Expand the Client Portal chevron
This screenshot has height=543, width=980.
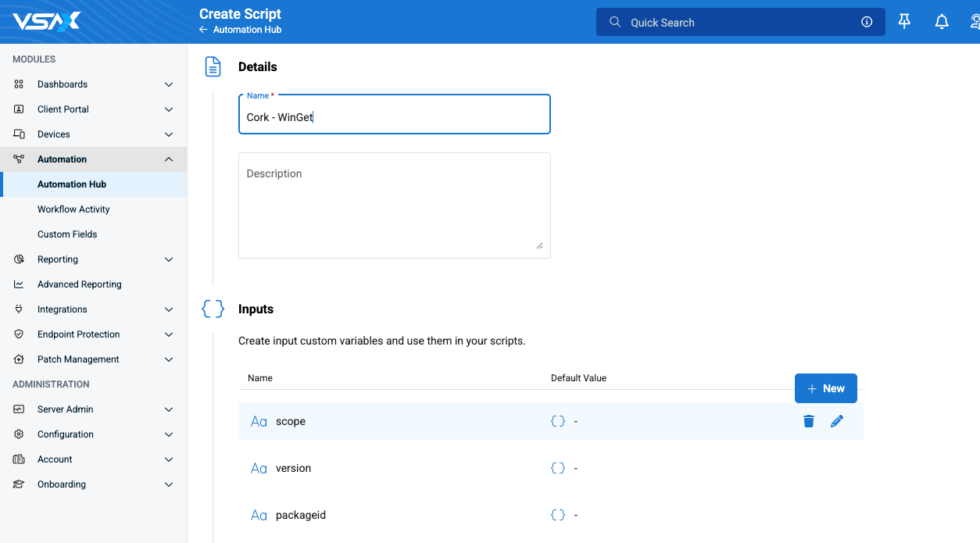pos(169,109)
